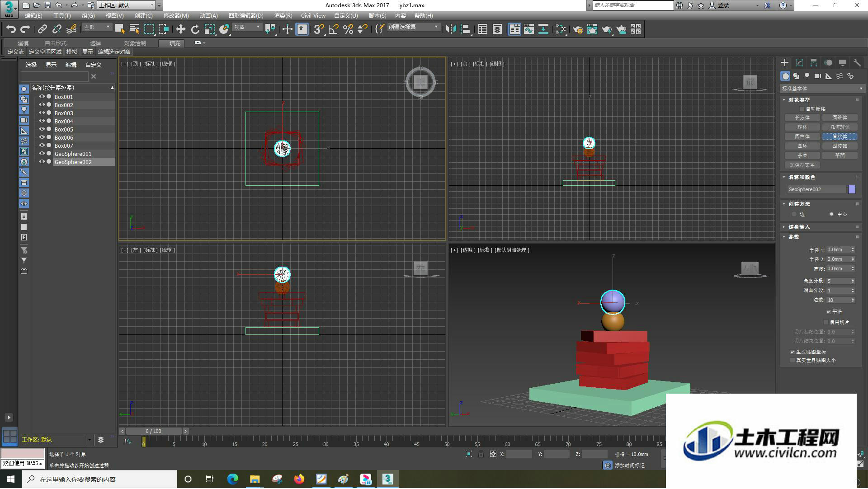Switch to the 建模 ribbon tab

click(x=23, y=43)
